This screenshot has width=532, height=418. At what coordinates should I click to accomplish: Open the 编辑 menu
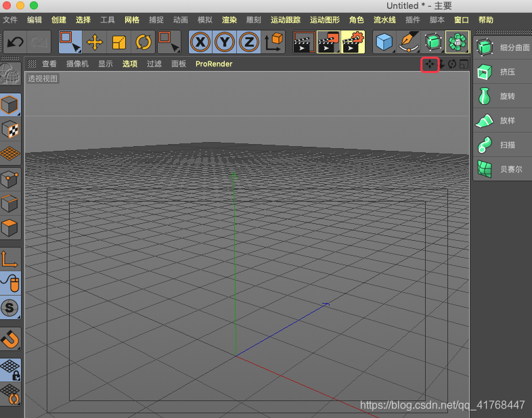point(35,20)
